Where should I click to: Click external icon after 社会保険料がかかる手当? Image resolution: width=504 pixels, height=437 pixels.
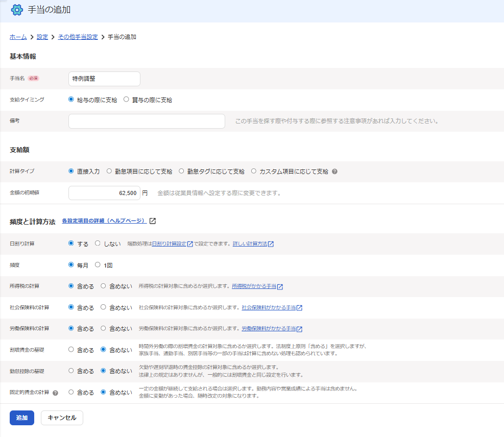(299, 308)
